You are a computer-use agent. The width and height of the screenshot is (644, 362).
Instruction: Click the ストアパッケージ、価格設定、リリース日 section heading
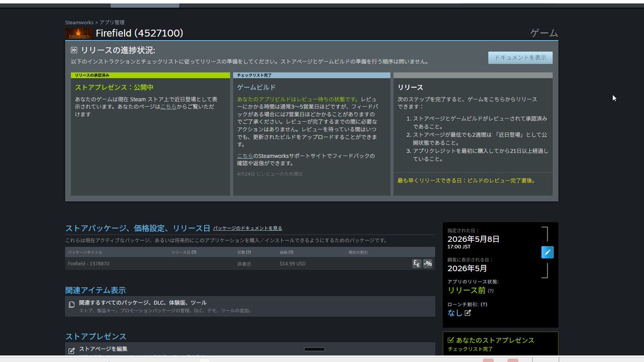138,228
